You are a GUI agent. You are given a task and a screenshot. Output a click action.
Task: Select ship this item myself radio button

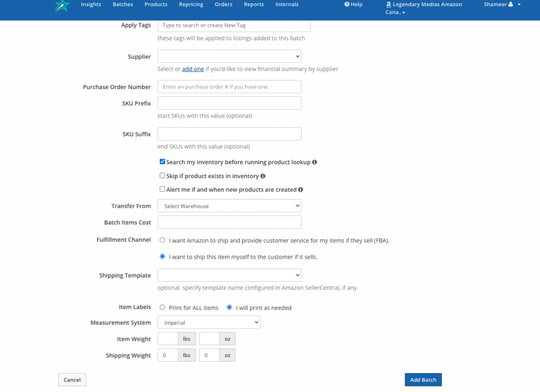pyautogui.click(x=162, y=257)
